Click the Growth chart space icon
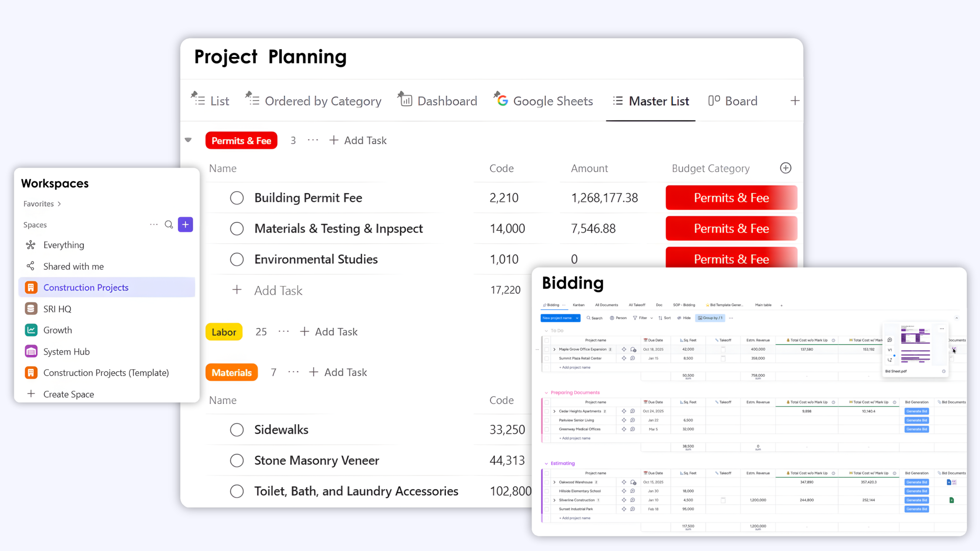This screenshot has height=551, width=980. click(31, 330)
